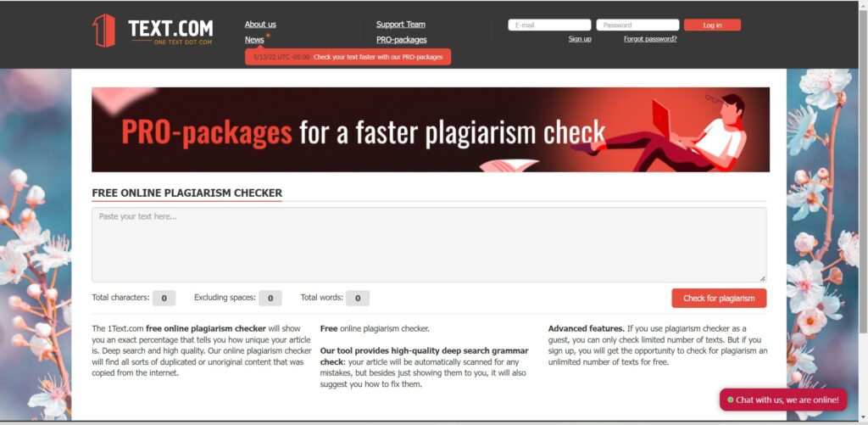This screenshot has width=868, height=425.
Task: Click the textarea resize handle
Action: 762,278
